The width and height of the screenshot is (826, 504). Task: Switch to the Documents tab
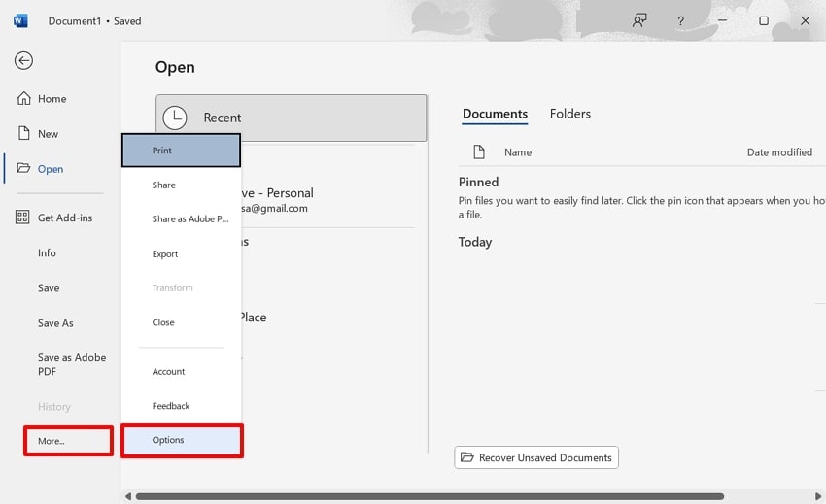tap(495, 114)
